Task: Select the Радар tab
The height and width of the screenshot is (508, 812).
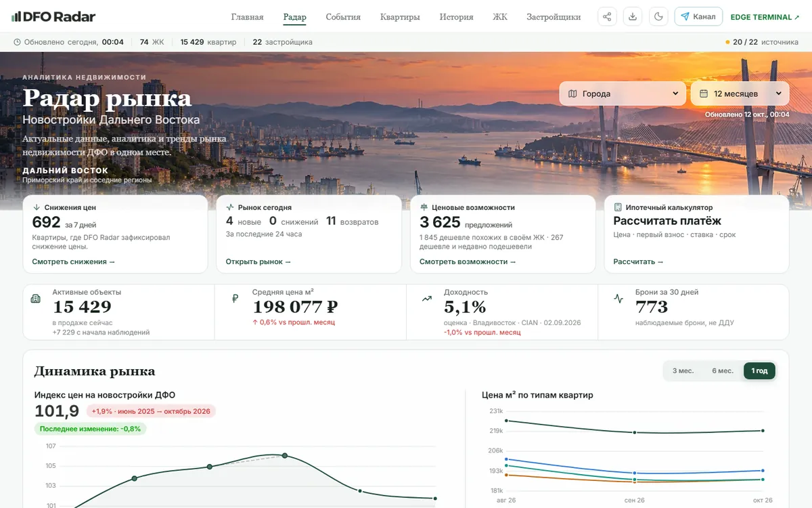Action: pos(295,17)
